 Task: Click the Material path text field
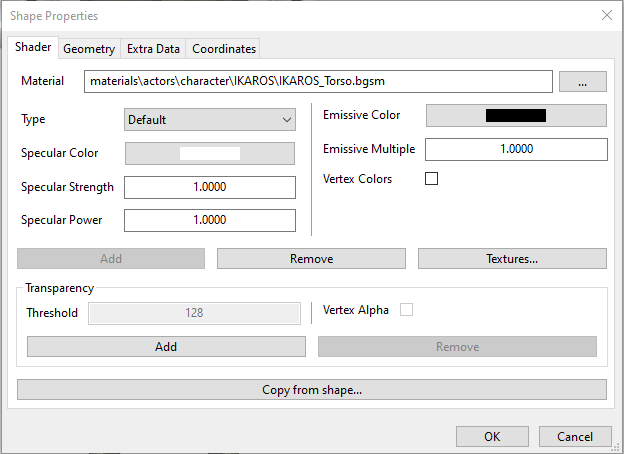coord(318,82)
